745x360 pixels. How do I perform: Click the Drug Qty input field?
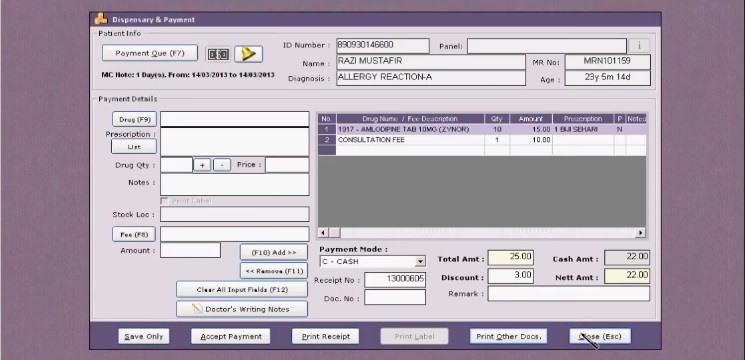pyautogui.click(x=176, y=165)
